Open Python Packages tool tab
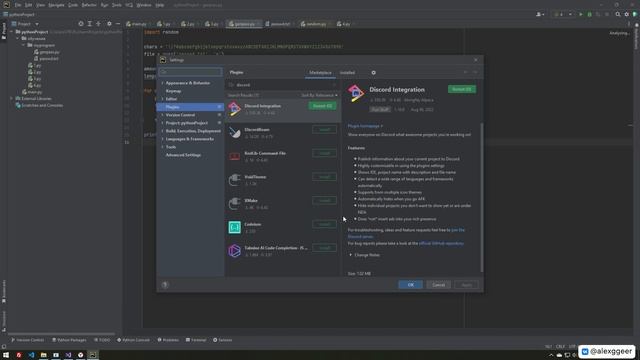Viewport: 640px width, 360px height. [x=69, y=340]
